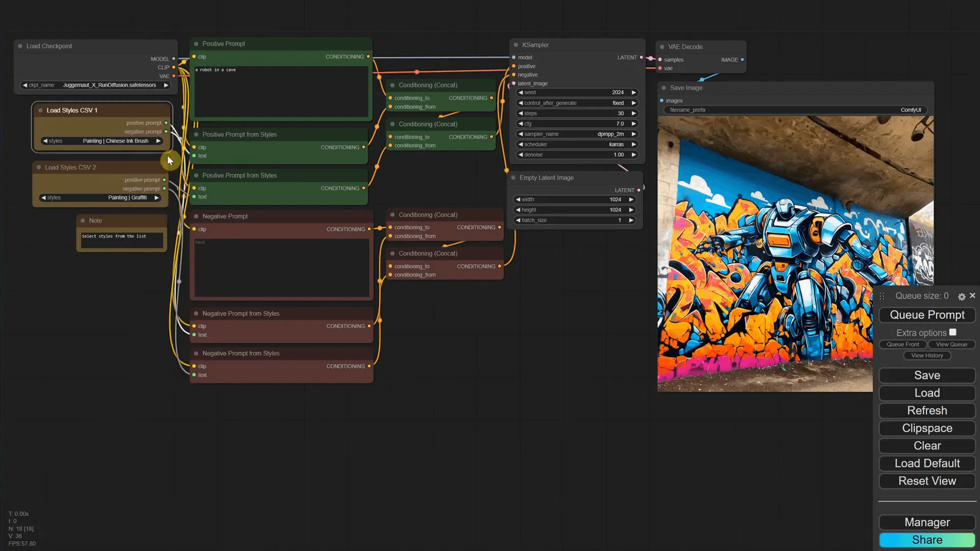Collapse the Load Checkpoint node dot

[x=20, y=46]
